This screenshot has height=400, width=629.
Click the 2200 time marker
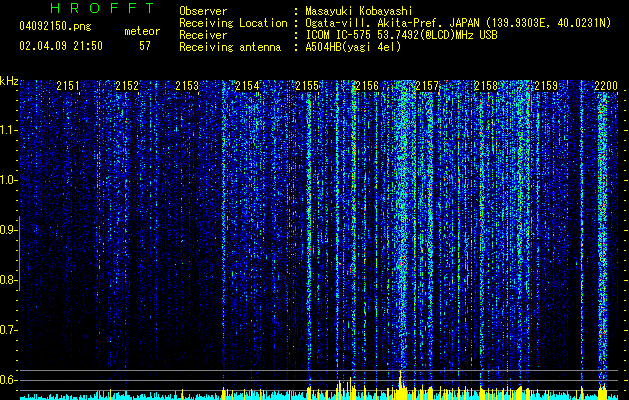tap(606, 86)
